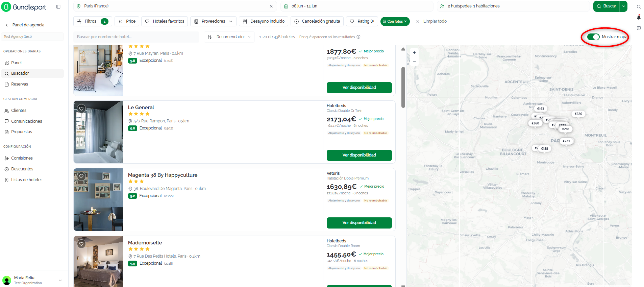The width and height of the screenshot is (644, 287).
Task: Expand Maria Feliu user menu
Action: (60, 280)
